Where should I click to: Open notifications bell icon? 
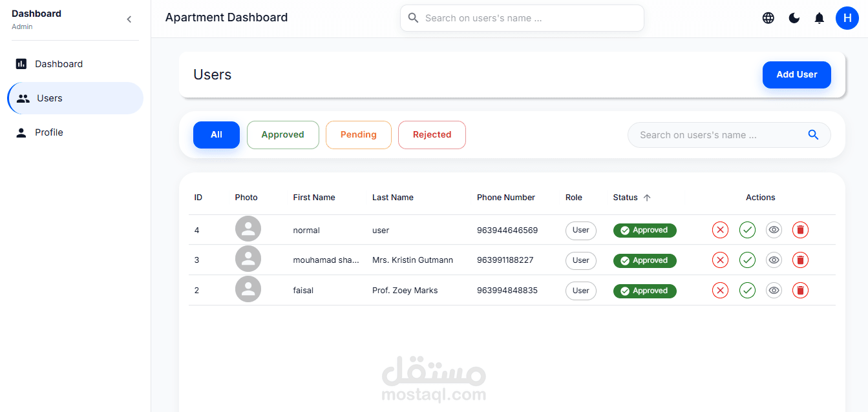click(x=820, y=18)
